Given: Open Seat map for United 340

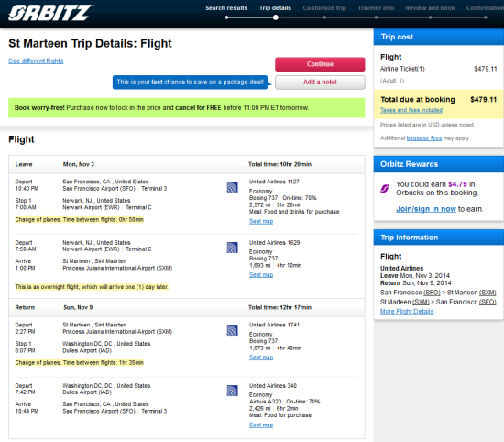Looking at the screenshot, I should click(261, 425).
